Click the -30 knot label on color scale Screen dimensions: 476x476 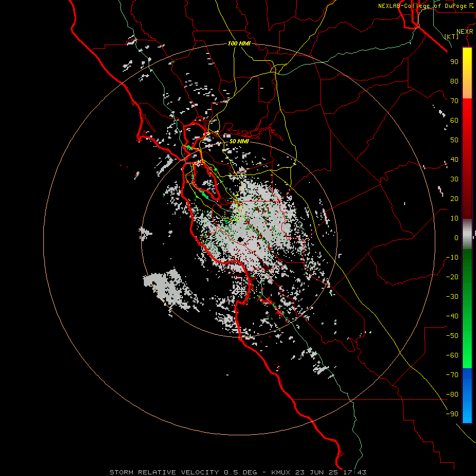click(x=452, y=297)
